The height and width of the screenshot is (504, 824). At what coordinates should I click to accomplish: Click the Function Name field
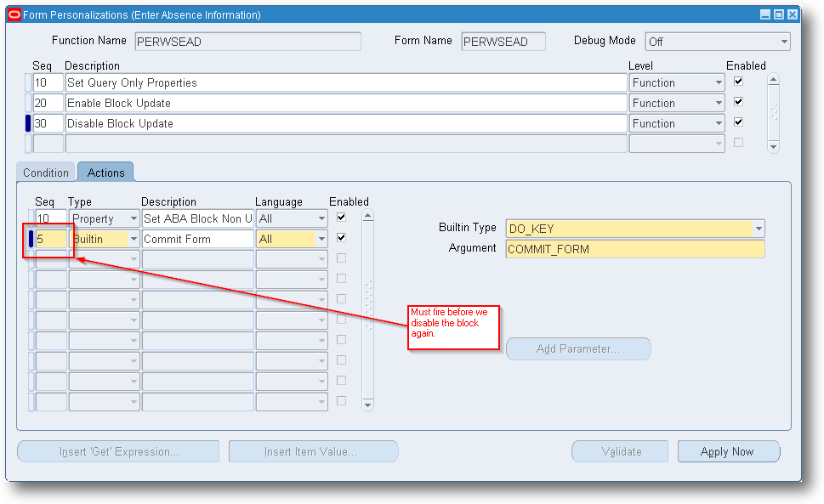pyautogui.click(x=248, y=42)
